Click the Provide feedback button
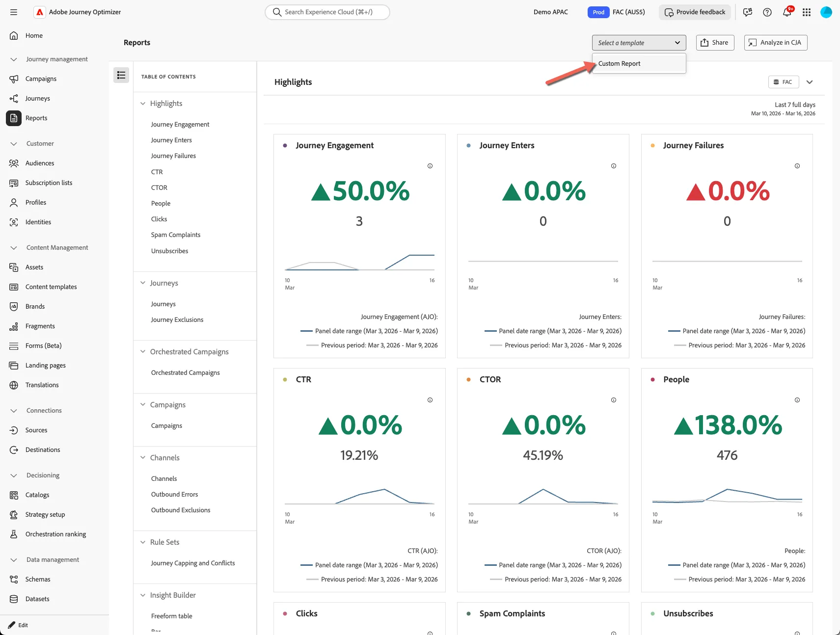 (x=695, y=12)
